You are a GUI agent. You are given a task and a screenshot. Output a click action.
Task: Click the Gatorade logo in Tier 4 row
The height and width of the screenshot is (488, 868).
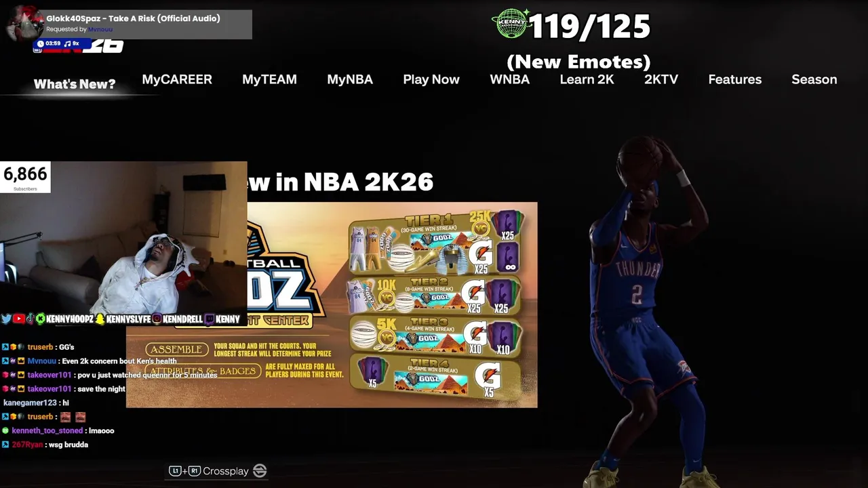pyautogui.click(x=487, y=375)
